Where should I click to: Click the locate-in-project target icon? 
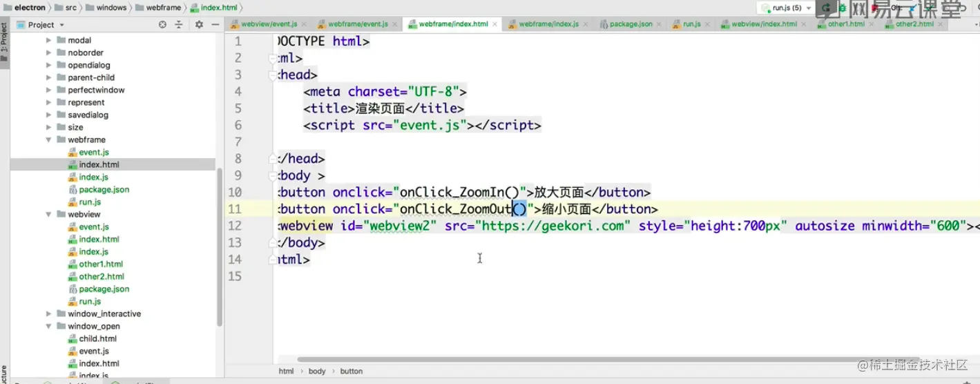coord(162,24)
